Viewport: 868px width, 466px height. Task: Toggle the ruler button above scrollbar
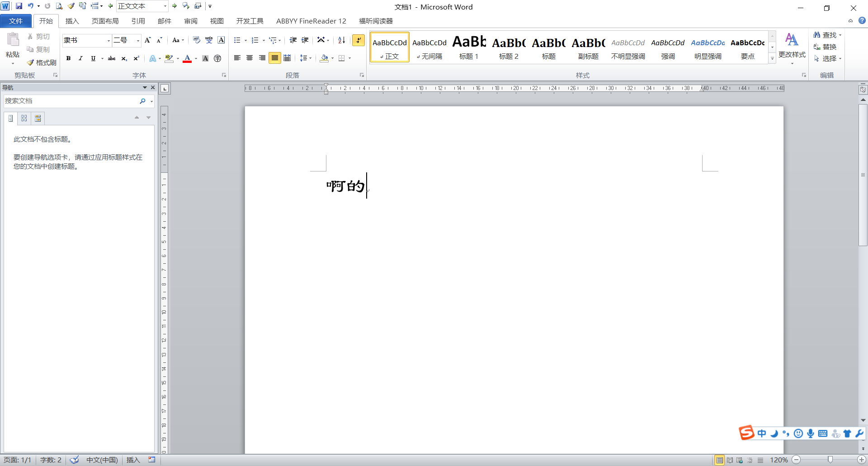863,90
